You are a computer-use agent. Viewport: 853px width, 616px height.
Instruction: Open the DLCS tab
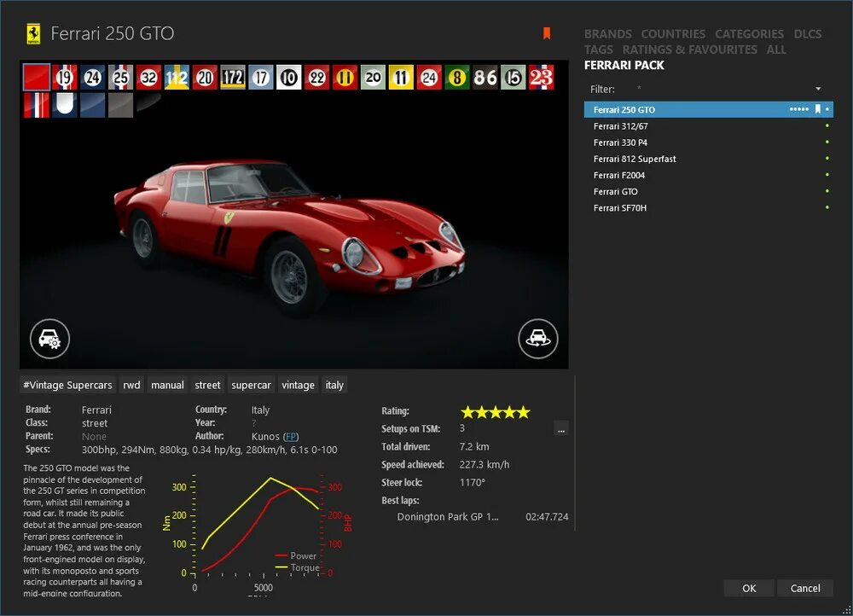coord(807,34)
